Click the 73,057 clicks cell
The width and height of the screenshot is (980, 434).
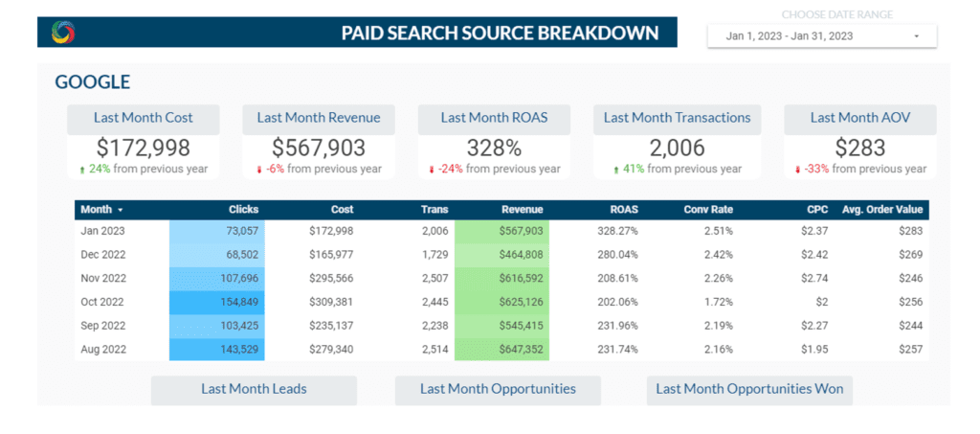[217, 231]
